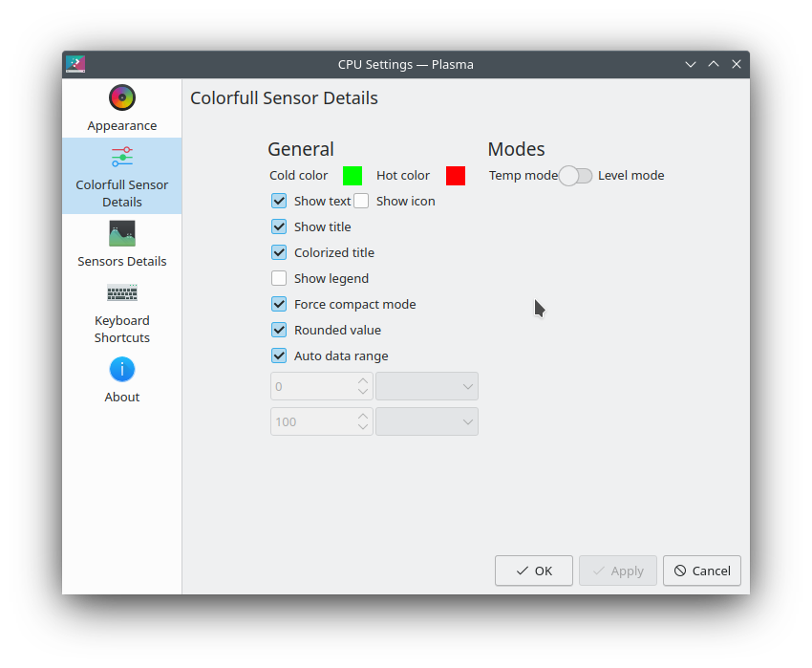Image resolution: width=812 pixels, height=668 pixels.
Task: Increase the maximum value 100 with up arrow
Action: [x=363, y=416]
